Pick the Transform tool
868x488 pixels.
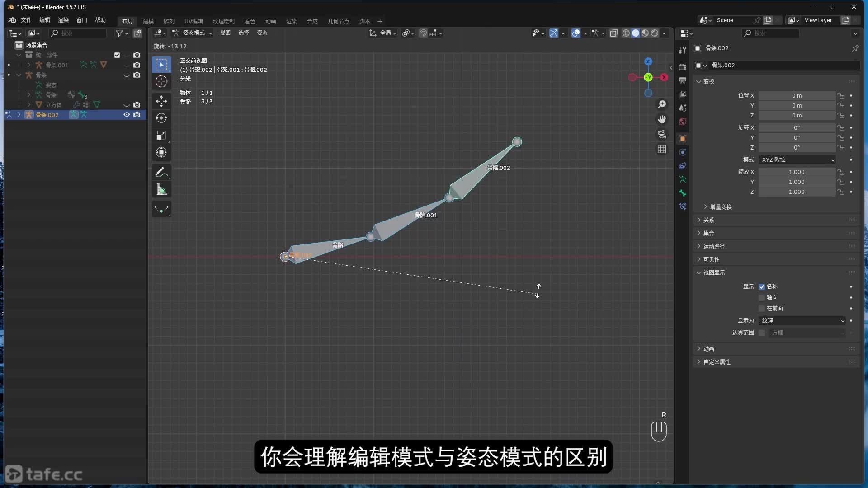(x=161, y=153)
